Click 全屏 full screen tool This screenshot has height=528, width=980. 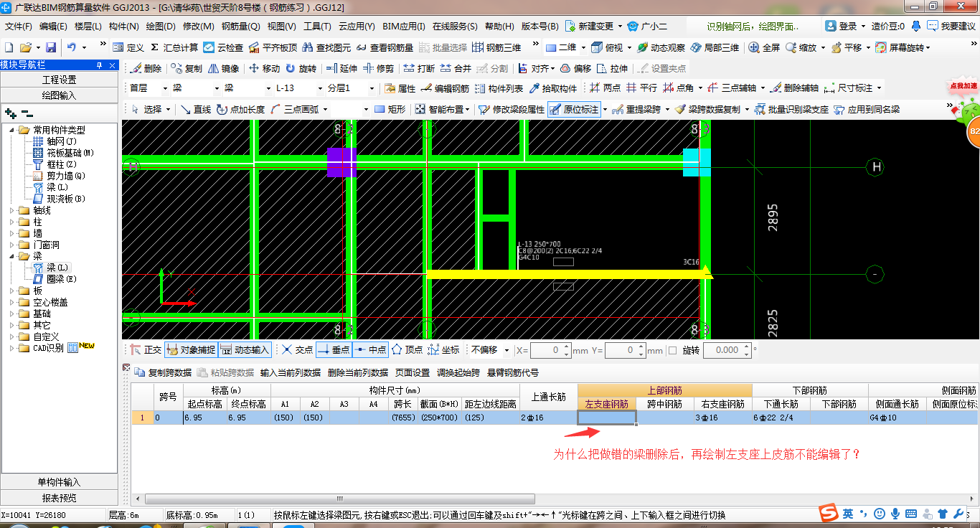pos(764,47)
